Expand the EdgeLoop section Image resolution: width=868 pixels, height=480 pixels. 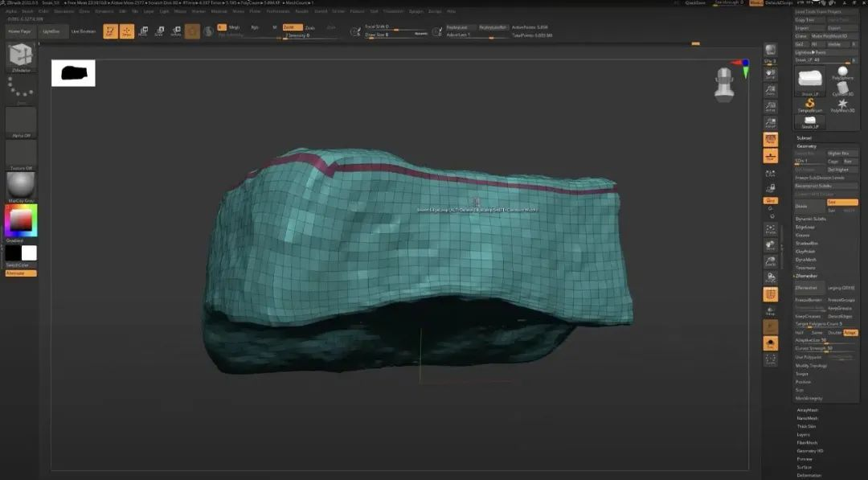[805, 227]
